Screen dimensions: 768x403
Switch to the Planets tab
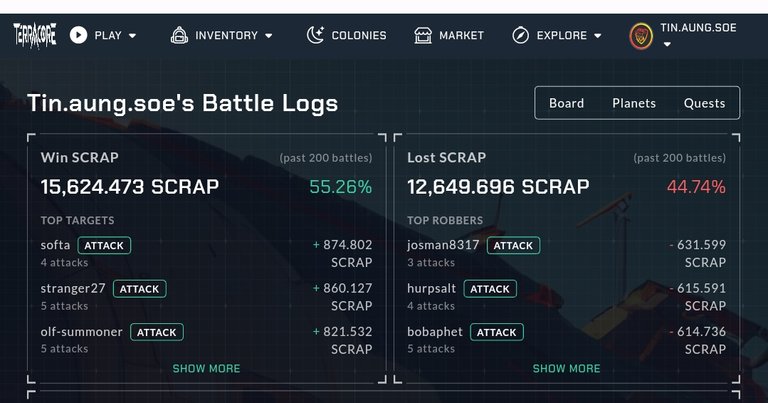coord(634,103)
